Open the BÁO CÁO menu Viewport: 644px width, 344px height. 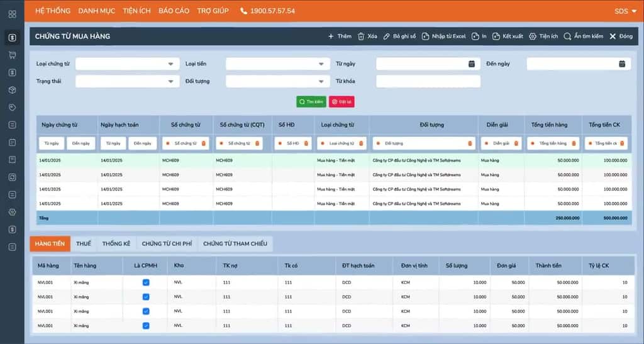click(x=174, y=11)
